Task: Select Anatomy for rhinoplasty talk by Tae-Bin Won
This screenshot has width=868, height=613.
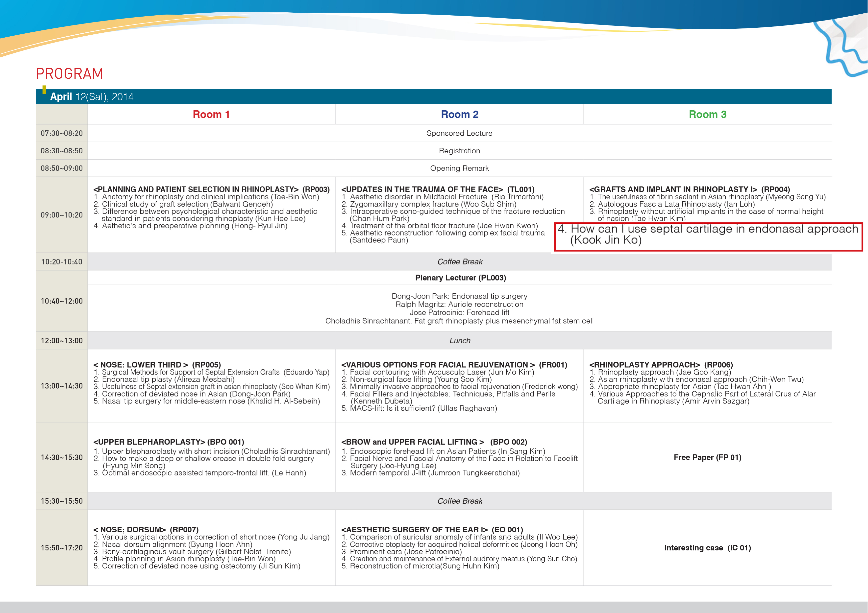Action: [206, 197]
